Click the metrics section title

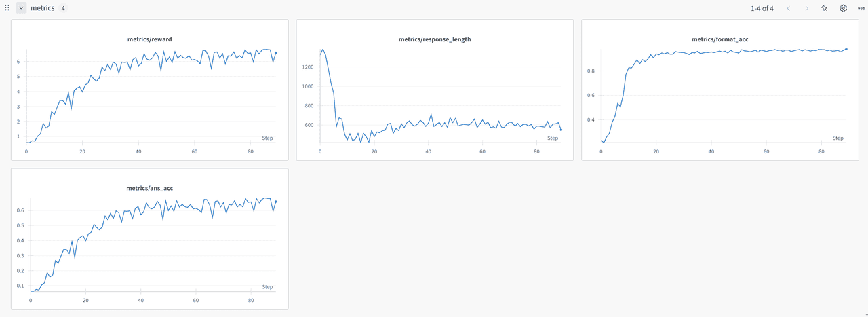[x=42, y=8]
